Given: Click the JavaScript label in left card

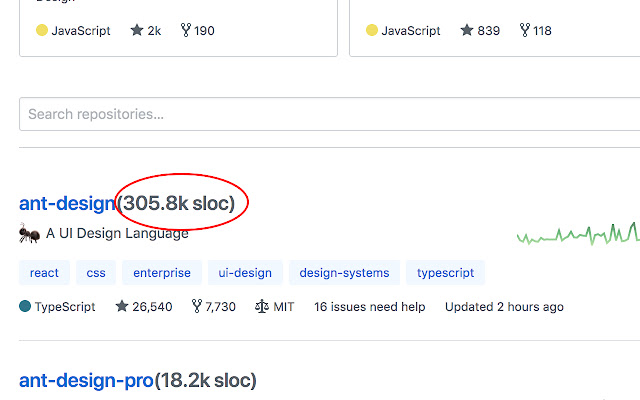Looking at the screenshot, I should click(x=81, y=31).
